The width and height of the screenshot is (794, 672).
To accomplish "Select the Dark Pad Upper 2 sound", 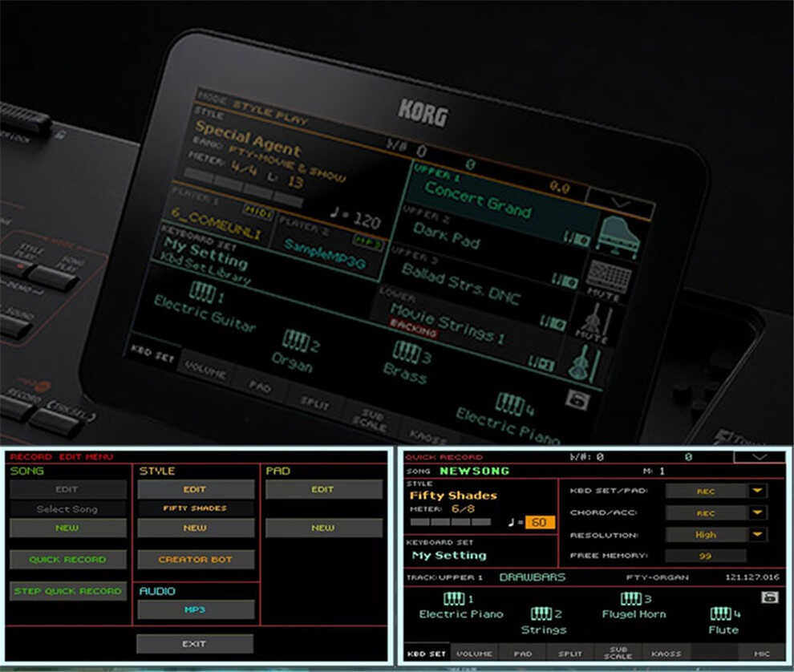I will click(446, 237).
